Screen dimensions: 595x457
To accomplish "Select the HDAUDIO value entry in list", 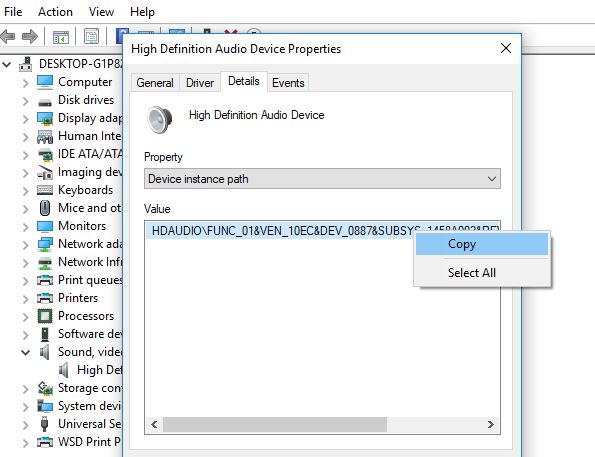I will (x=322, y=230).
